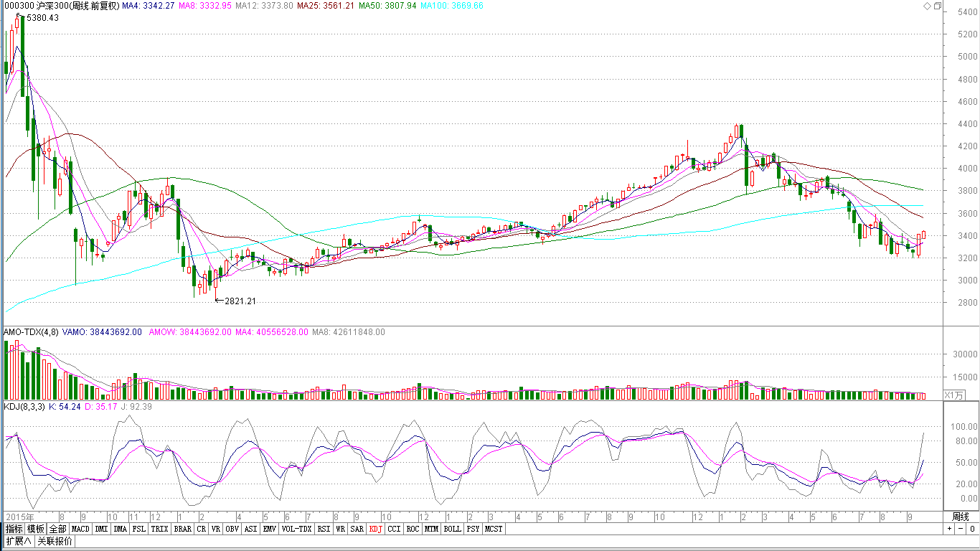Click the X1万 volume unit label
Screen dimensions: 980x551
pyautogui.click(x=954, y=395)
